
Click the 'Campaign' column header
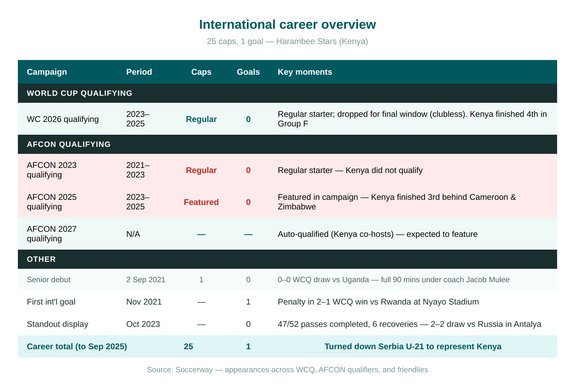[x=47, y=72]
